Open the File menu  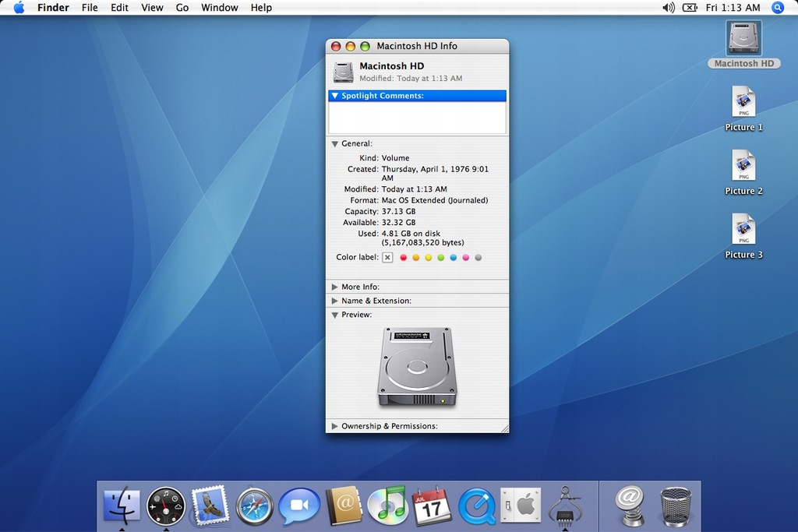click(x=90, y=8)
